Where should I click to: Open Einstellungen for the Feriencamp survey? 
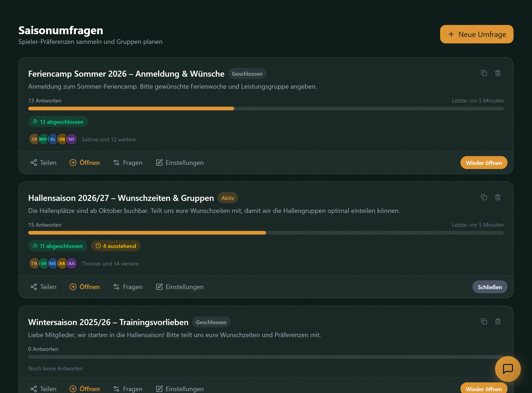(180, 163)
